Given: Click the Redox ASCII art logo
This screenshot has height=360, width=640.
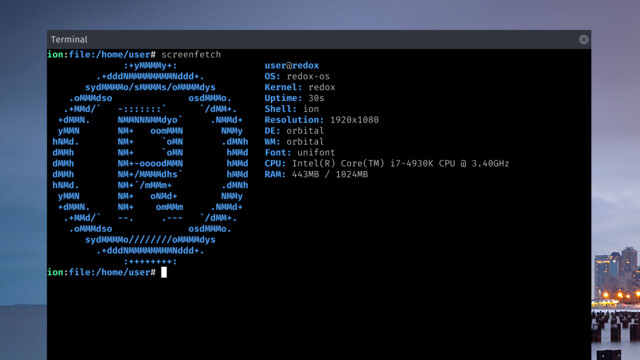Looking at the screenshot, I should [150, 163].
